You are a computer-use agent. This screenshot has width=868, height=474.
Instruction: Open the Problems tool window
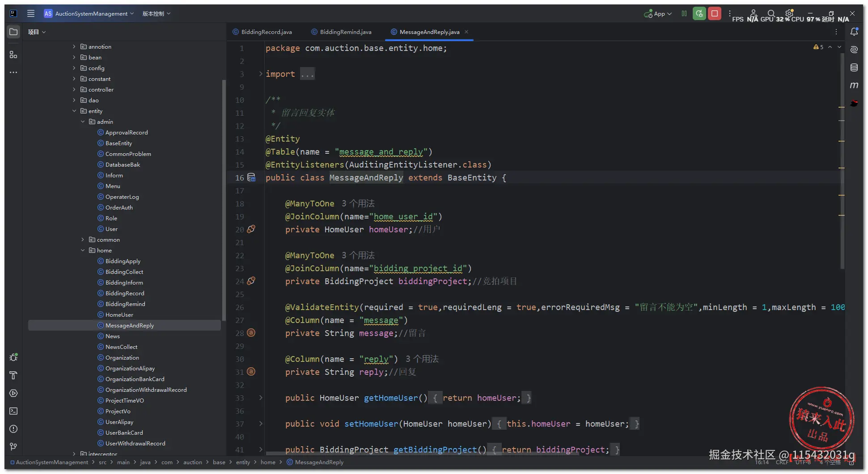point(13,429)
